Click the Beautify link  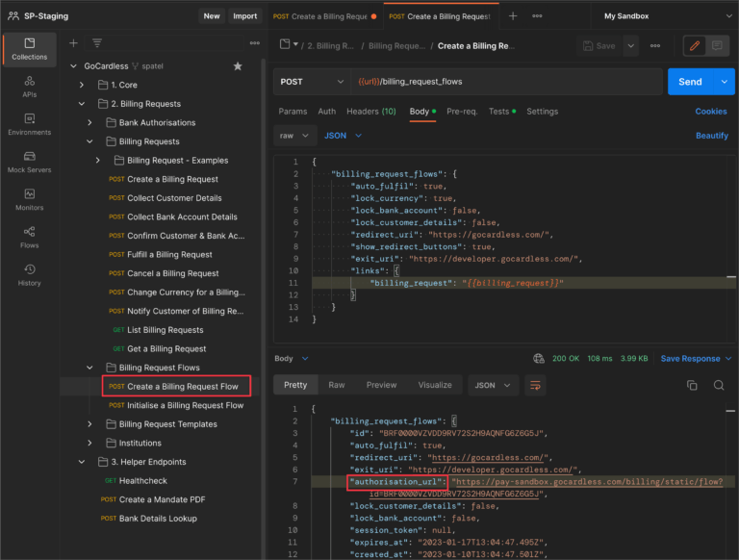click(x=712, y=136)
